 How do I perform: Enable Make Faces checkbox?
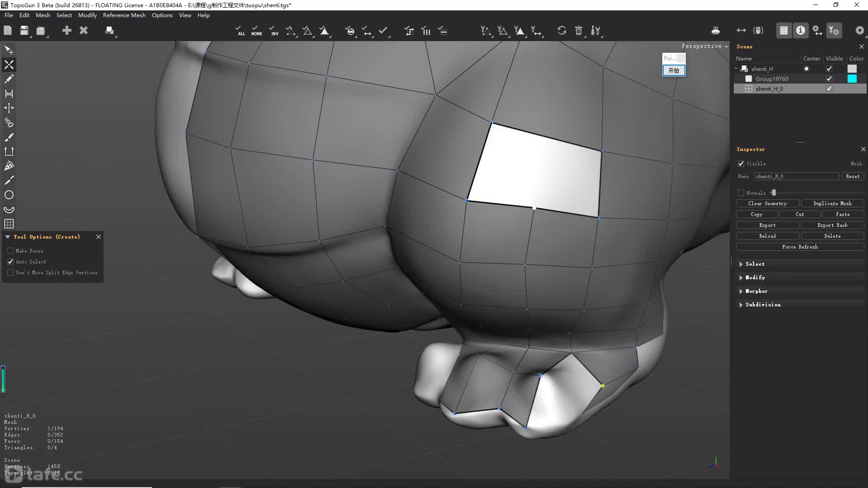tap(10, 251)
